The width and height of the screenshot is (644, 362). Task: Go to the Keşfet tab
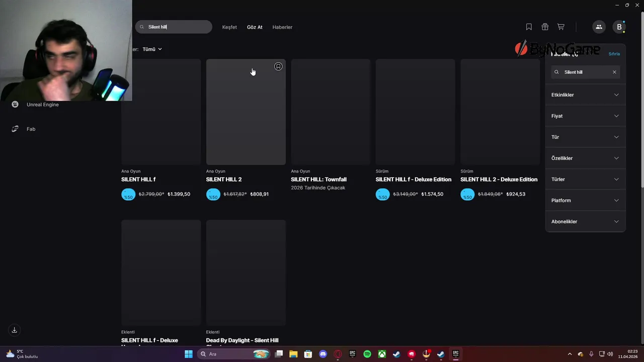pos(229,27)
